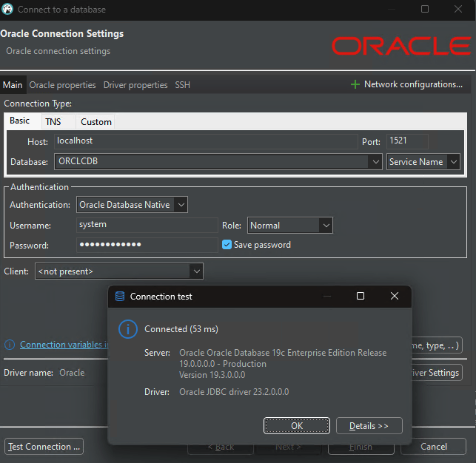Click the Cancel button
Image resolution: width=476 pixels, height=463 pixels.
[434, 447]
